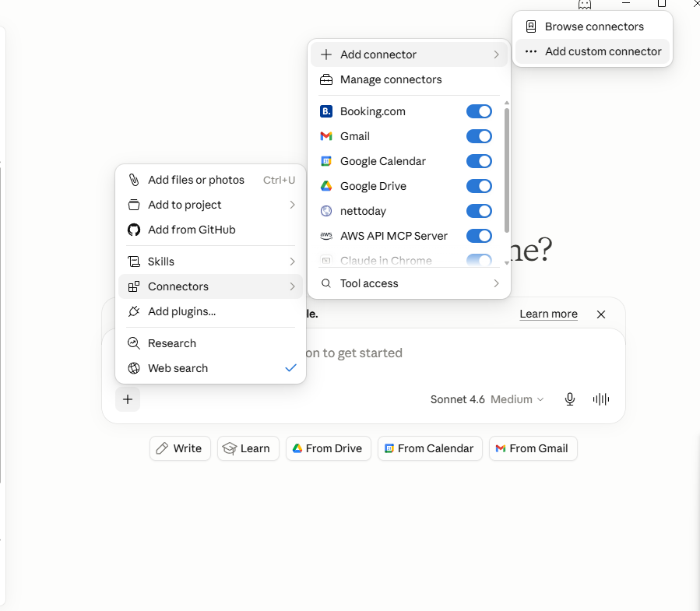Viewport: 700px width, 611px height.
Task: Open the Learn more link
Action: coord(548,314)
